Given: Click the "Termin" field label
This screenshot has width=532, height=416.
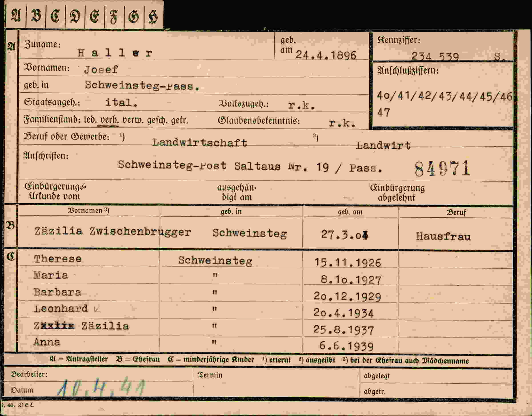Looking at the screenshot, I should pyautogui.click(x=210, y=375).
